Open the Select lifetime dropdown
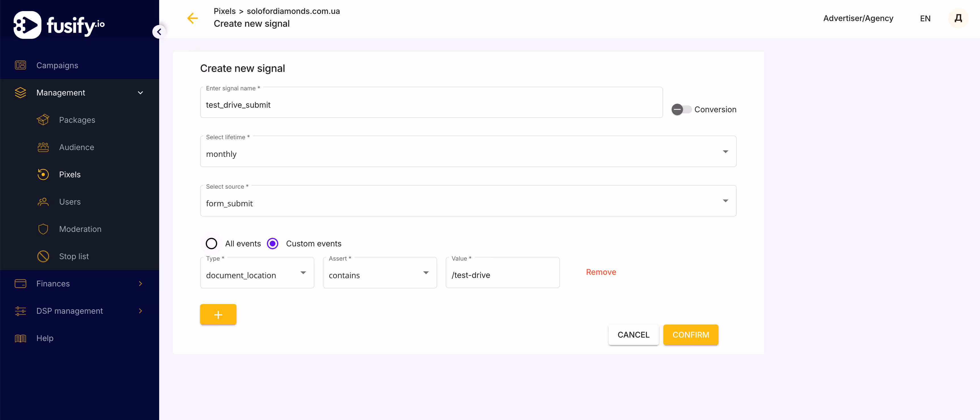The image size is (980, 420). tap(468, 151)
